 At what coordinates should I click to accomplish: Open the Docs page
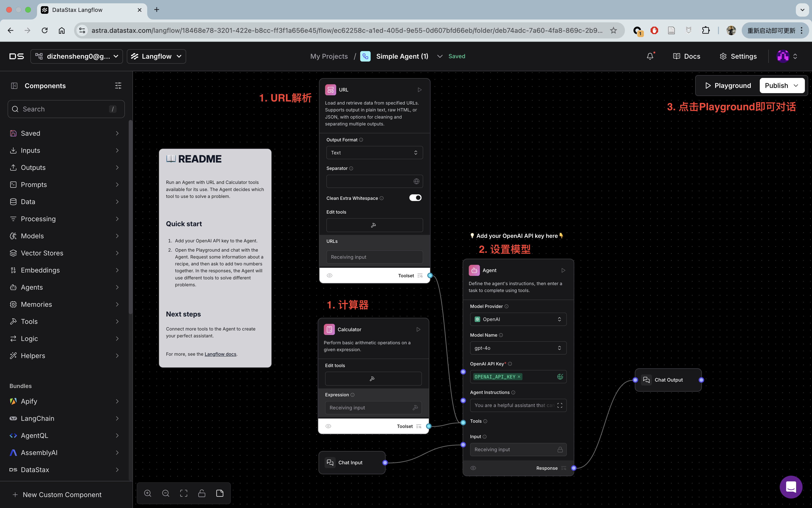pyautogui.click(x=686, y=56)
